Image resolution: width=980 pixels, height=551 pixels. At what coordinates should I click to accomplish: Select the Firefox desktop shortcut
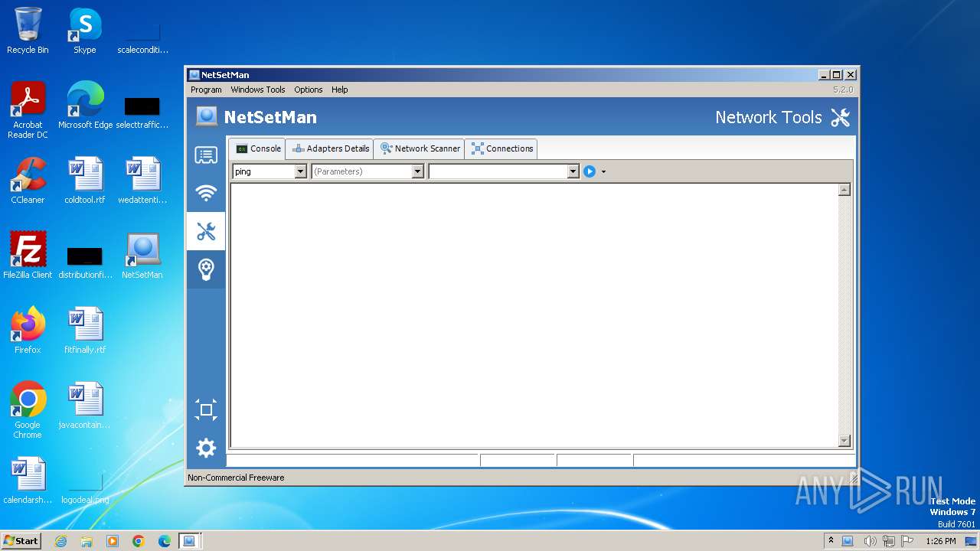(x=28, y=331)
